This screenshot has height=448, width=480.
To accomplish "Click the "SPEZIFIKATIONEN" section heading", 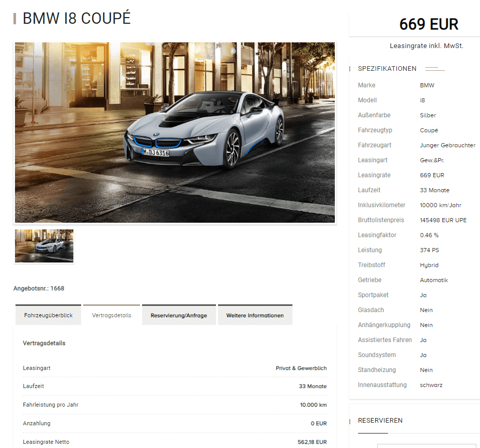I will (x=387, y=69).
